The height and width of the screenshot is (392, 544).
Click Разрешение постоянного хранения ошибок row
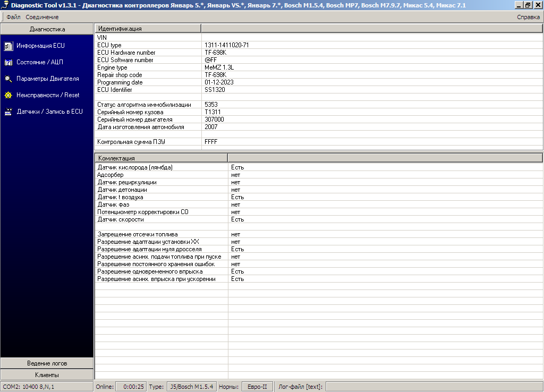tap(319, 265)
